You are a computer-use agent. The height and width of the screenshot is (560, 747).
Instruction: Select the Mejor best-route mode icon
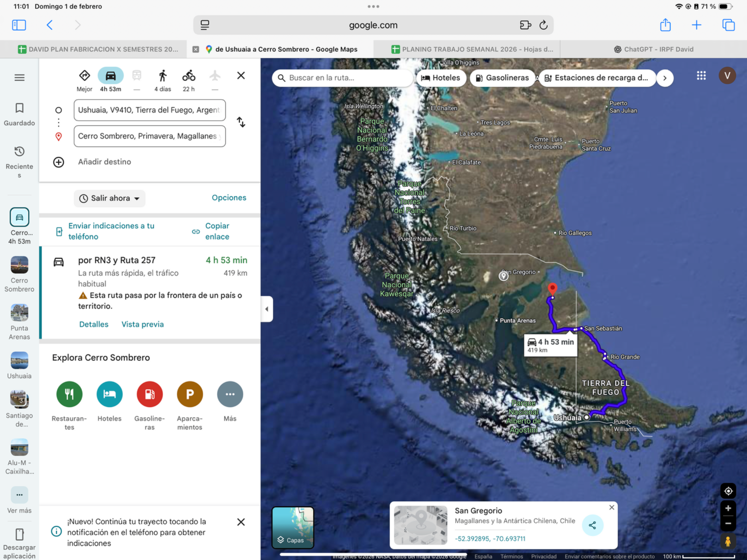pyautogui.click(x=85, y=76)
